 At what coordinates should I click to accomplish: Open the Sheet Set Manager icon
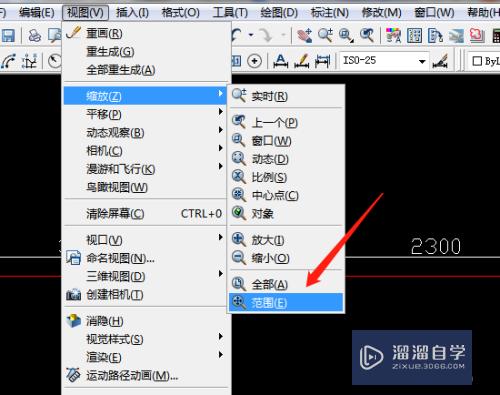coord(456,35)
